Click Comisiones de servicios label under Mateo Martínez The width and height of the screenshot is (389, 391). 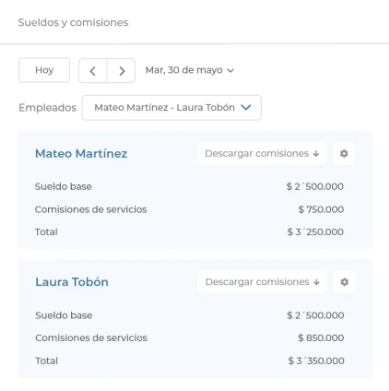tap(91, 209)
